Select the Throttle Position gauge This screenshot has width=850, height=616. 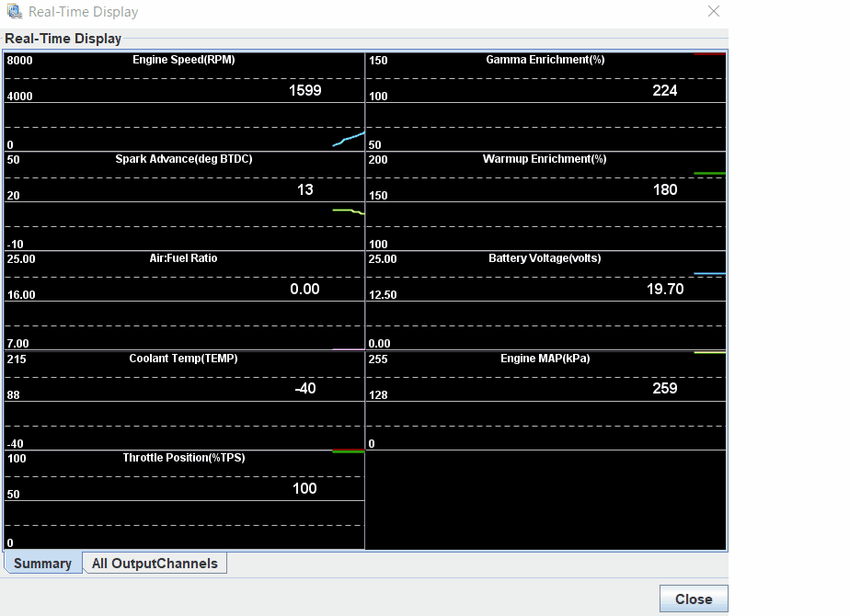pyautogui.click(x=184, y=501)
